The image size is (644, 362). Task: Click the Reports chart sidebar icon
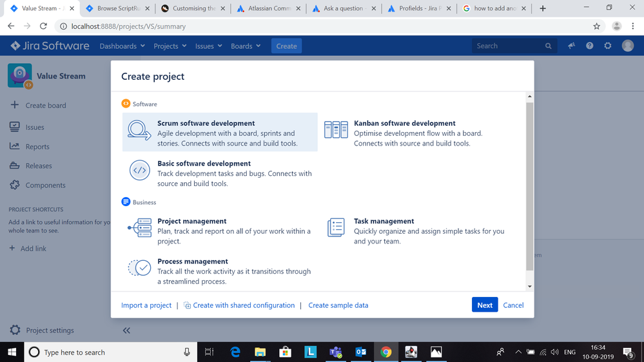pyautogui.click(x=14, y=146)
